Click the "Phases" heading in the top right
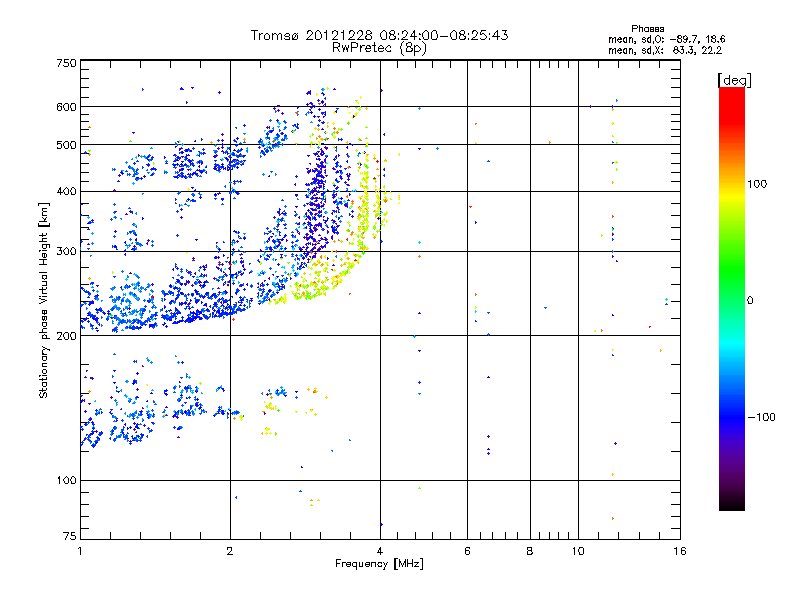Viewport: 800px width, 600px height. [647, 29]
